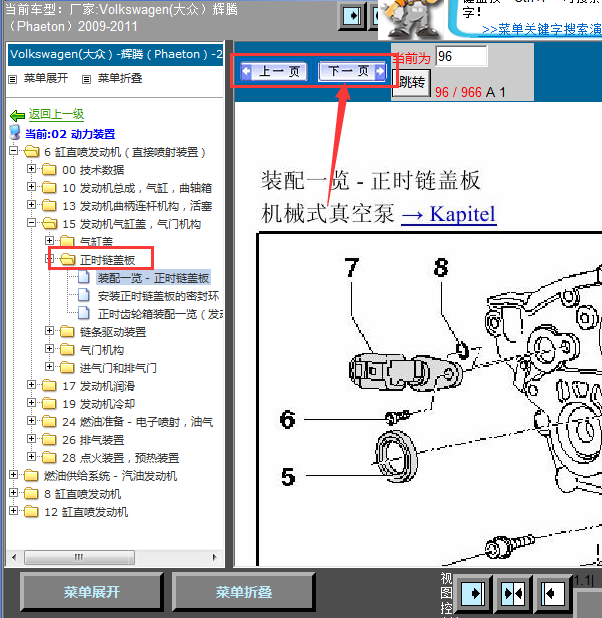Expand the 链条驱动装置 folder
Image resolution: width=602 pixels, height=618 pixels.
pyautogui.click(x=49, y=331)
